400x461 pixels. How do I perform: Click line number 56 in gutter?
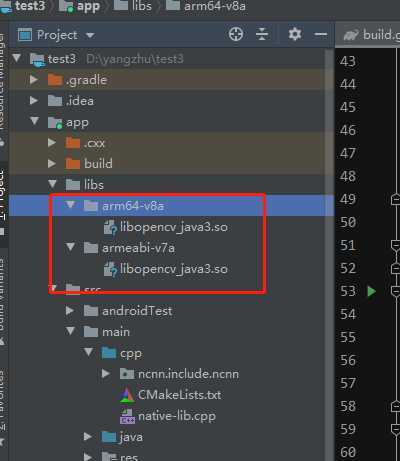(348, 360)
